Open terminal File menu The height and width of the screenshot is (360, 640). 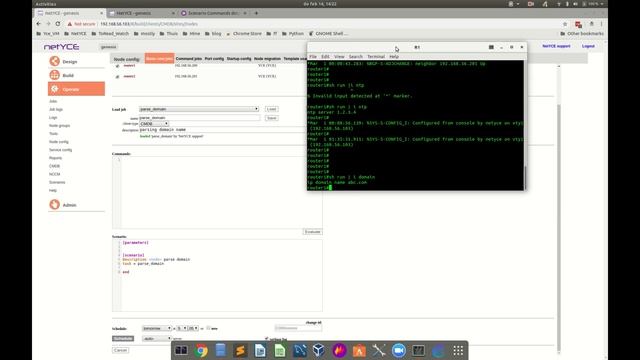click(313, 57)
